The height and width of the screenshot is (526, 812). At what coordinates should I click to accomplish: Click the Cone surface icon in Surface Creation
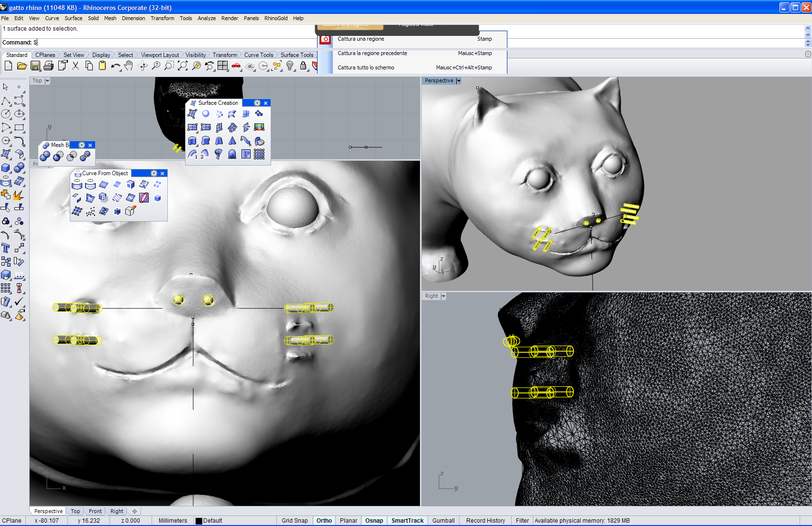click(232, 141)
